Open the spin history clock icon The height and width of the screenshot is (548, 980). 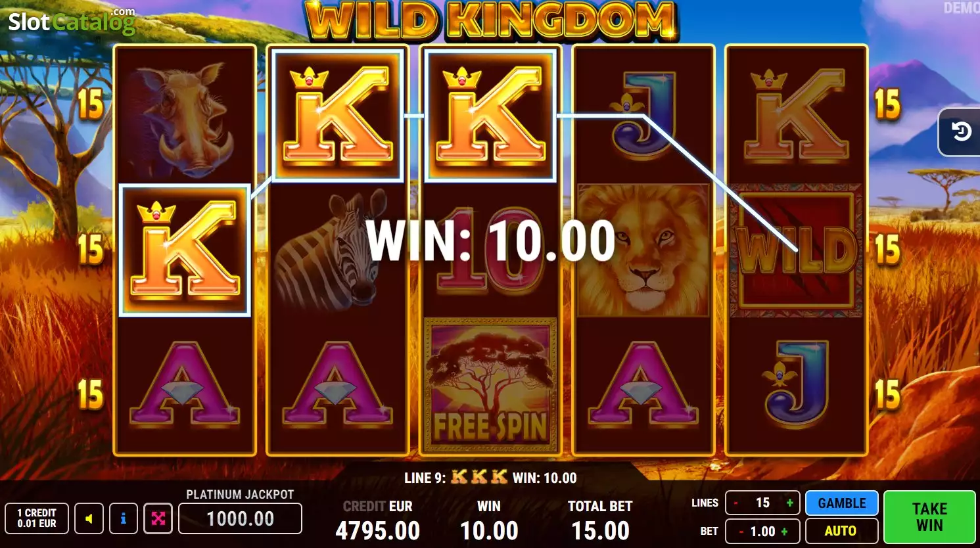tap(960, 132)
